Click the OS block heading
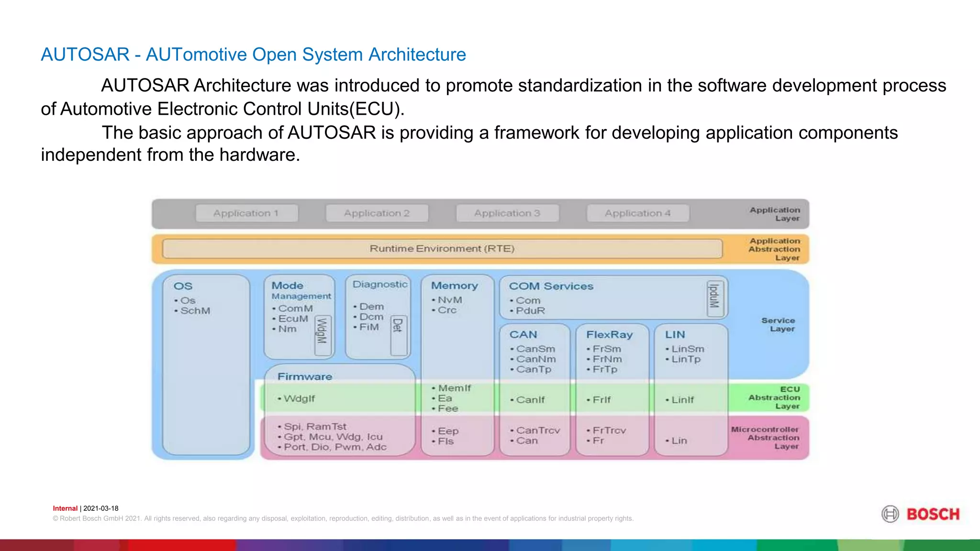The width and height of the screenshot is (980, 551). pyautogui.click(x=183, y=286)
